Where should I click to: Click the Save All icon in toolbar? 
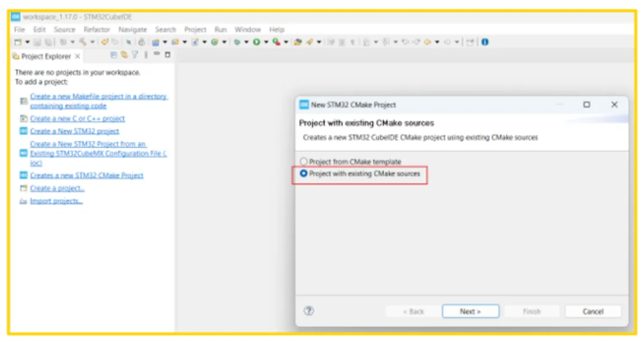pyautogui.click(x=48, y=42)
